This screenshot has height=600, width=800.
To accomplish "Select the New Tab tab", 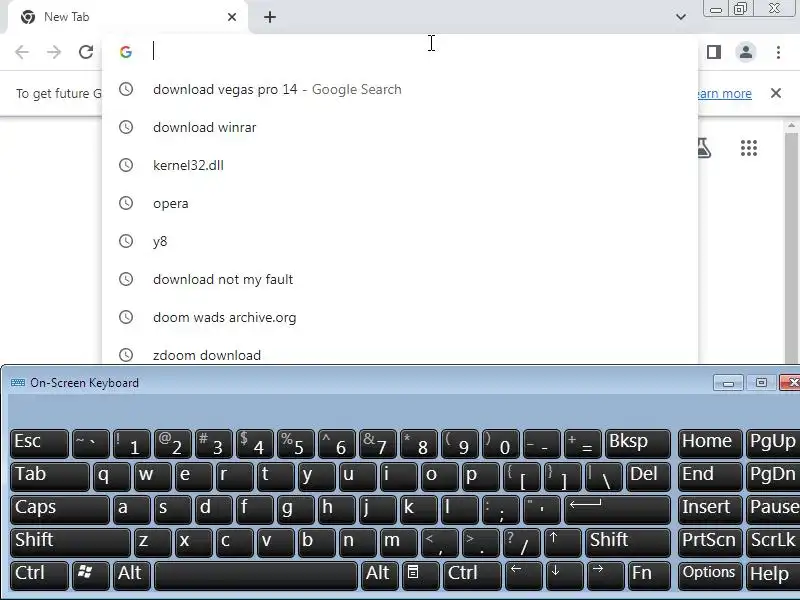I will click(128, 17).
